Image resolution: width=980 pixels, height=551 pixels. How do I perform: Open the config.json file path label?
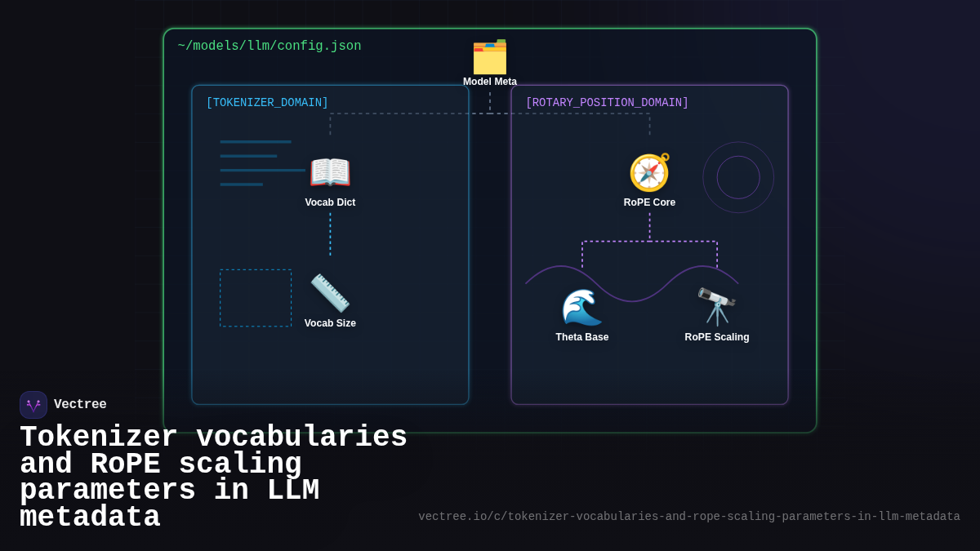click(x=269, y=46)
